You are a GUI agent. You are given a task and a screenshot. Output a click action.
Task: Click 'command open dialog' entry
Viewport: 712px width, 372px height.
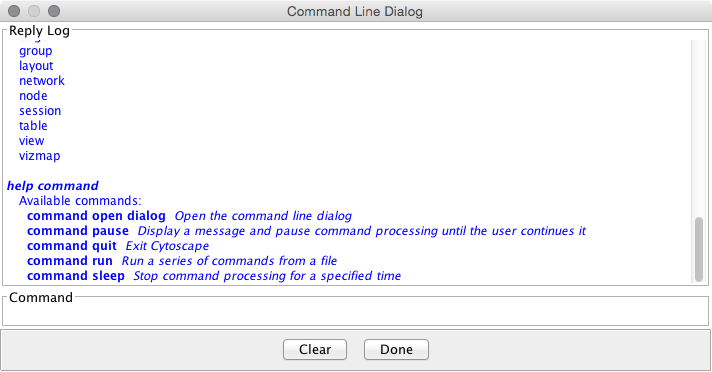[x=96, y=216]
